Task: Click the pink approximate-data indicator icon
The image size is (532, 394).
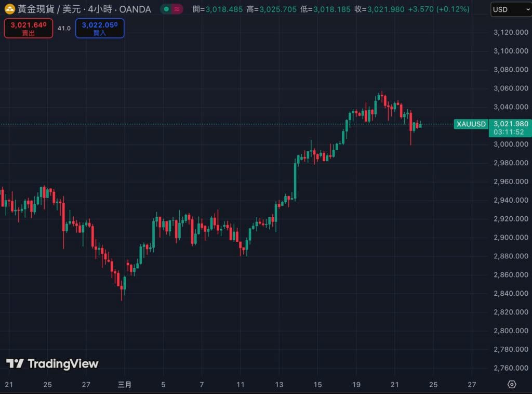Action: point(177,9)
